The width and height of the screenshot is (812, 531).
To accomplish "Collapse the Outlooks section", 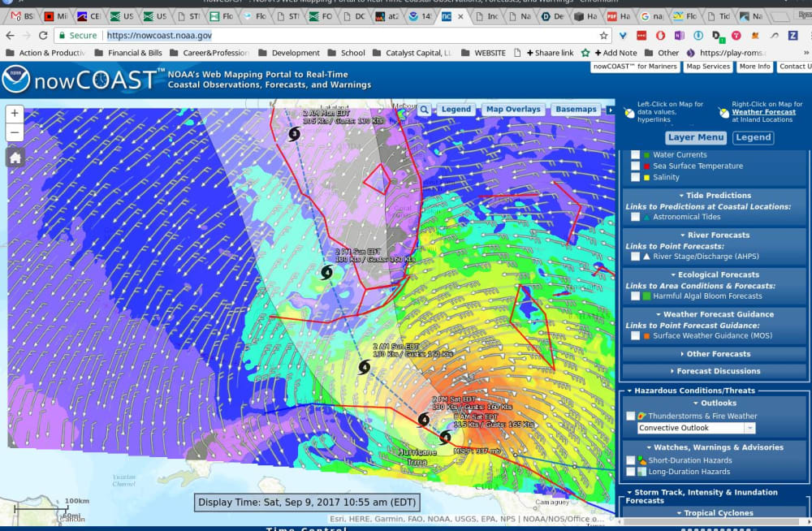I will point(715,403).
